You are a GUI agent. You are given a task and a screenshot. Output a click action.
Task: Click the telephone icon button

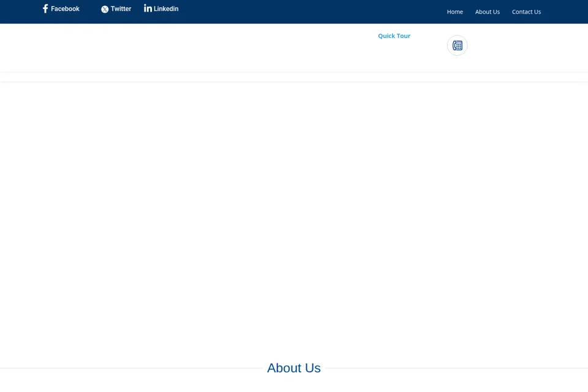pyautogui.click(x=457, y=45)
